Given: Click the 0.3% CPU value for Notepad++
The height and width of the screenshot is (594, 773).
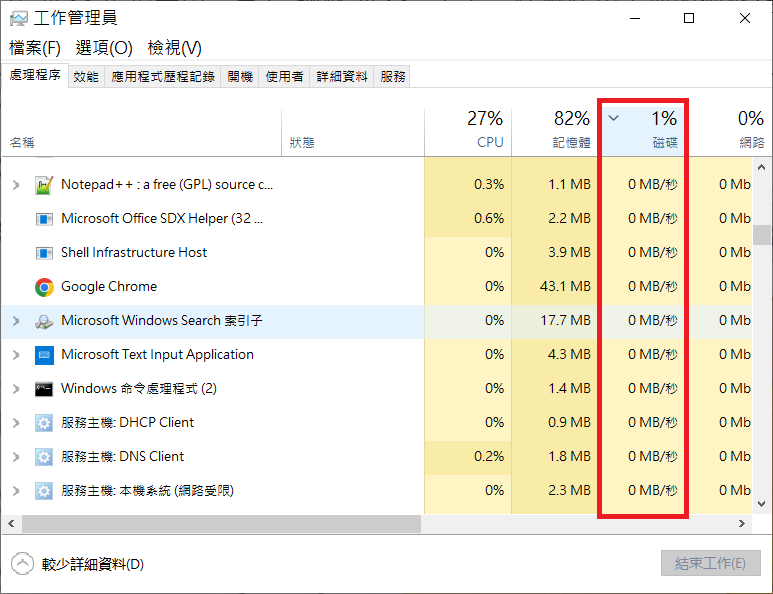Looking at the screenshot, I should (489, 184).
